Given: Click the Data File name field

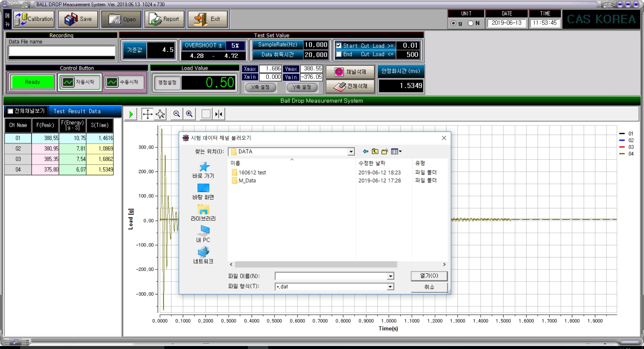Looking at the screenshot, I should (62, 51).
